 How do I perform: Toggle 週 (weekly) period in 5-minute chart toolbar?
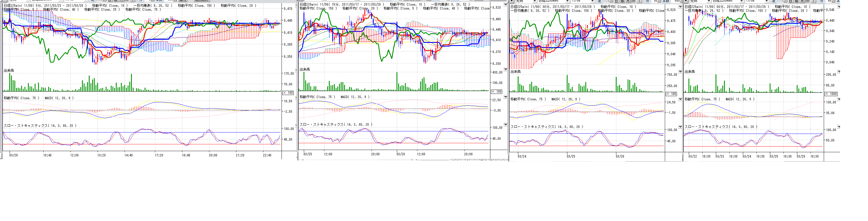click(116, 1)
